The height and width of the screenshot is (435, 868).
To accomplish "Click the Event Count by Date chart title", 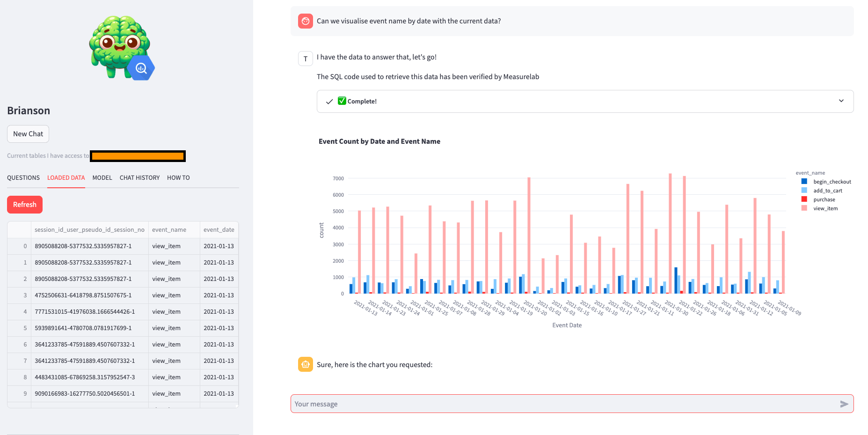I will 379,141.
